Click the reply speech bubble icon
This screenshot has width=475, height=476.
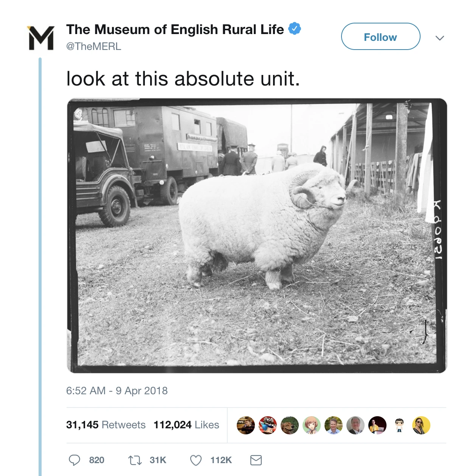(75, 460)
